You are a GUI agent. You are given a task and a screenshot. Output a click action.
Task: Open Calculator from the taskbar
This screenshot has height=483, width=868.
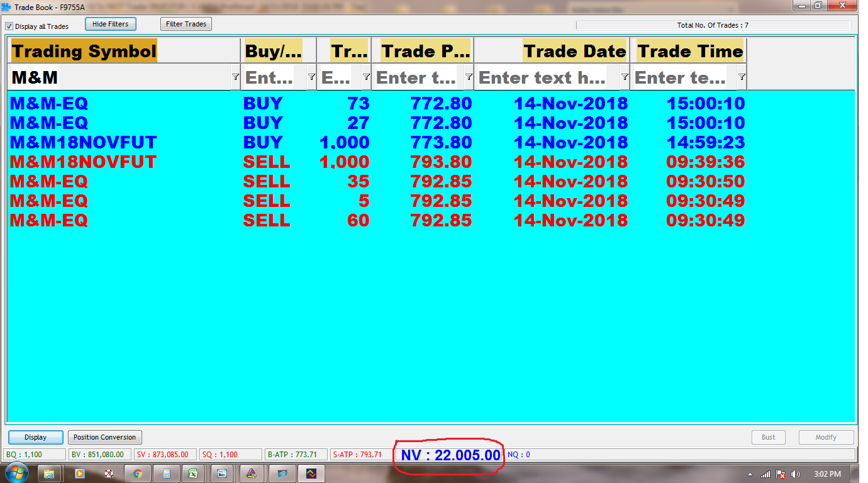[x=167, y=474]
